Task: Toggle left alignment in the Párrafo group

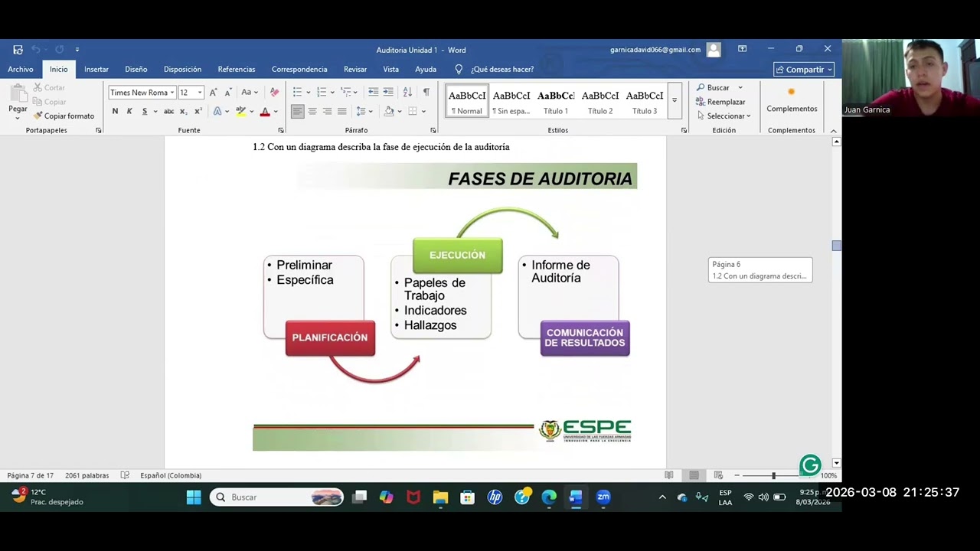Action: pyautogui.click(x=297, y=112)
